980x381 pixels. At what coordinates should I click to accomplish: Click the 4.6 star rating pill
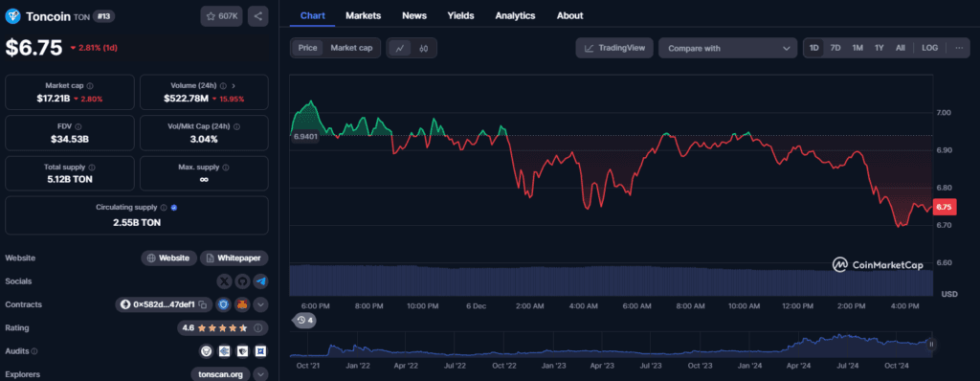(x=222, y=327)
